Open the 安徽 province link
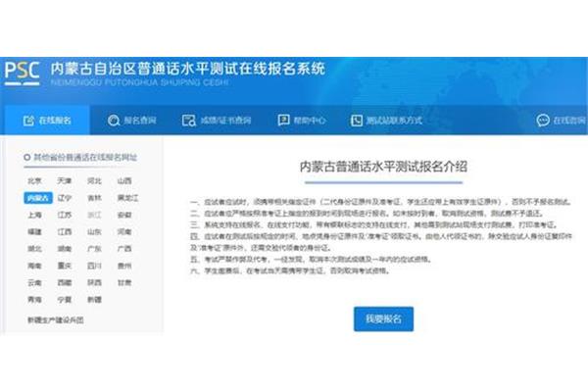Screen dimensions: 588x392 coord(124,215)
